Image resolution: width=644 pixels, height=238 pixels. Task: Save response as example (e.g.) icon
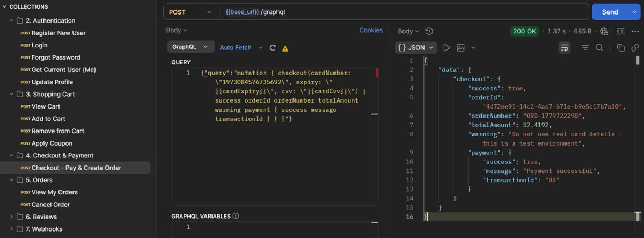coord(621,31)
